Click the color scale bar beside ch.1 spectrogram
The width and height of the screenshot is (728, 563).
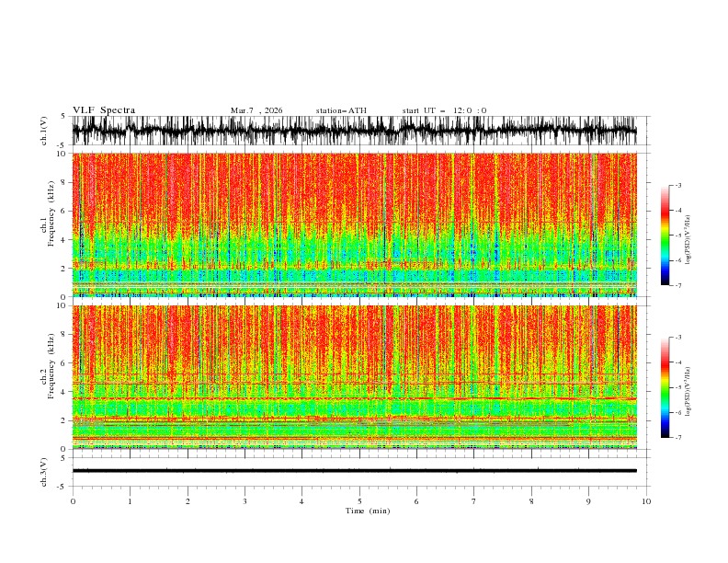coord(665,236)
